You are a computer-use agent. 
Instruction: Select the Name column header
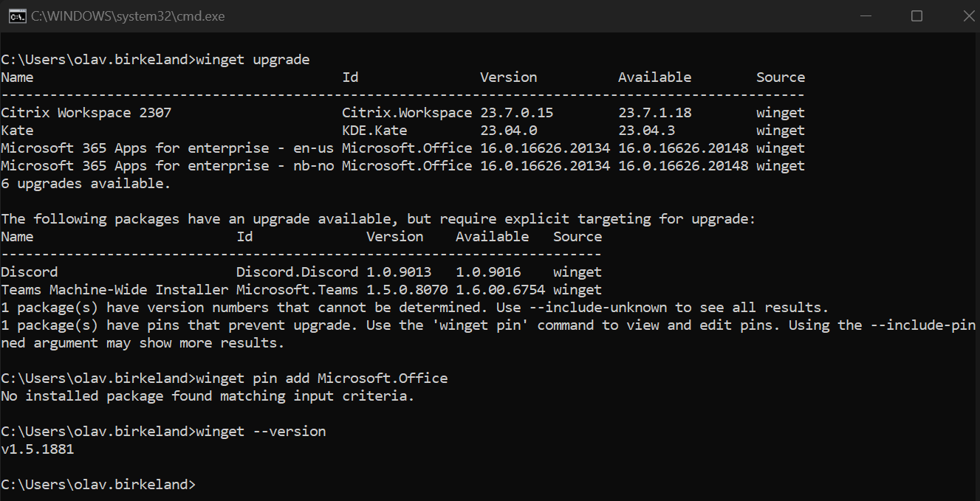pos(16,77)
